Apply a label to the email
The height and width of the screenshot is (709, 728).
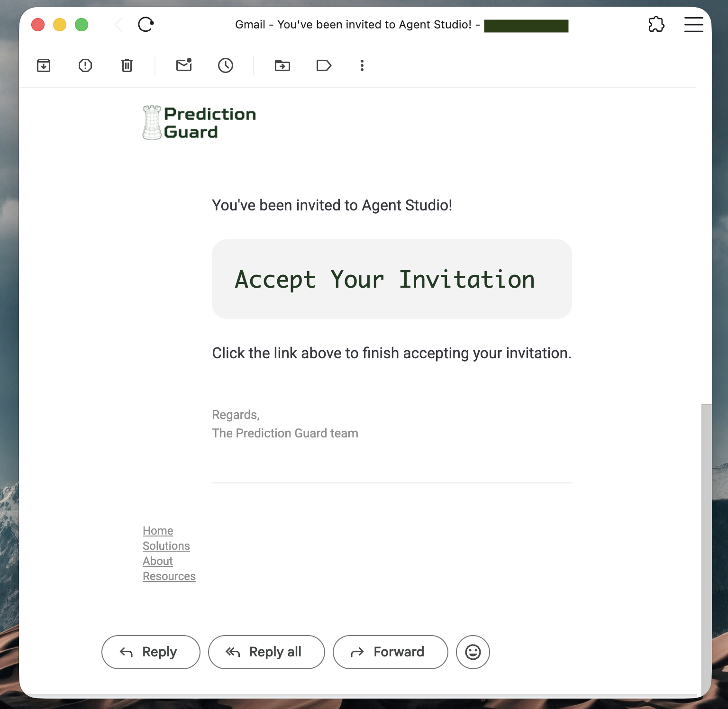click(x=324, y=66)
